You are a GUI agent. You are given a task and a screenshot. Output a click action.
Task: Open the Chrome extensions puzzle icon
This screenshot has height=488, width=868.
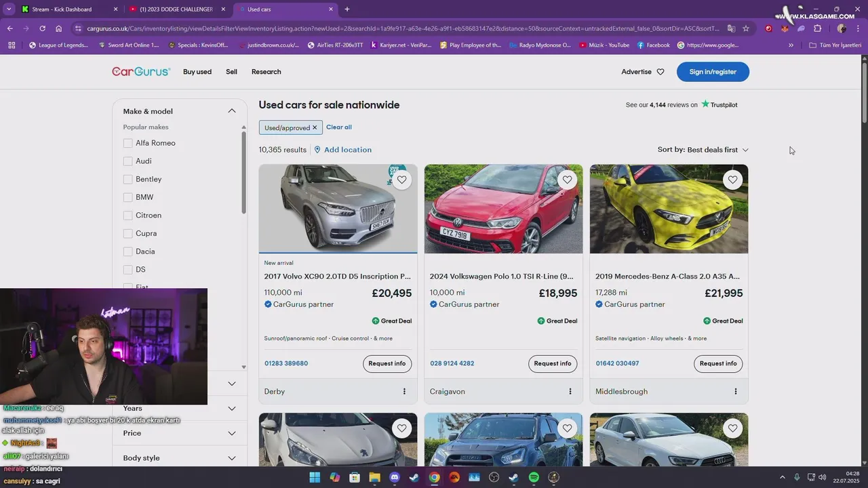coord(817,28)
